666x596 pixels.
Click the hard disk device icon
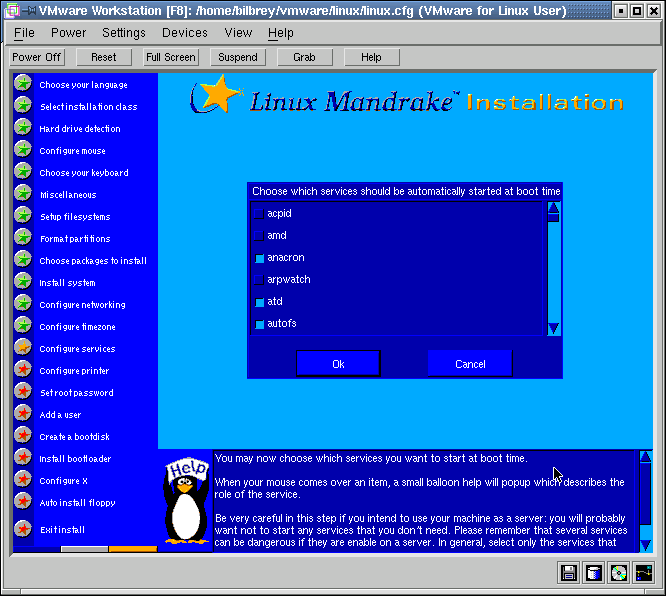point(594,573)
